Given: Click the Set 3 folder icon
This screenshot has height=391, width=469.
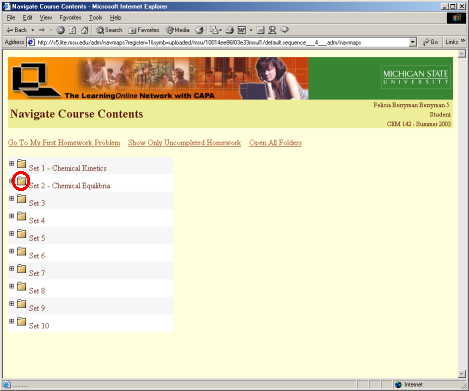Looking at the screenshot, I should [x=22, y=198].
